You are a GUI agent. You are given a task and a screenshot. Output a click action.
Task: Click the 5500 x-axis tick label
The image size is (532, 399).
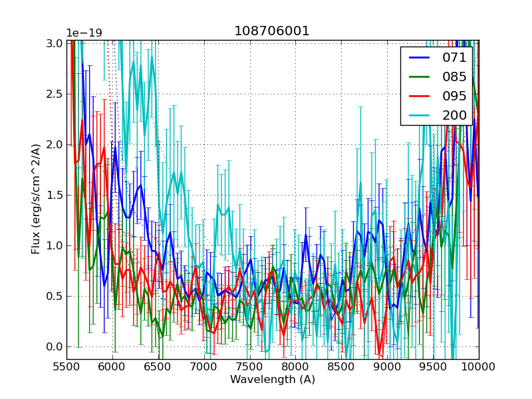66,366
